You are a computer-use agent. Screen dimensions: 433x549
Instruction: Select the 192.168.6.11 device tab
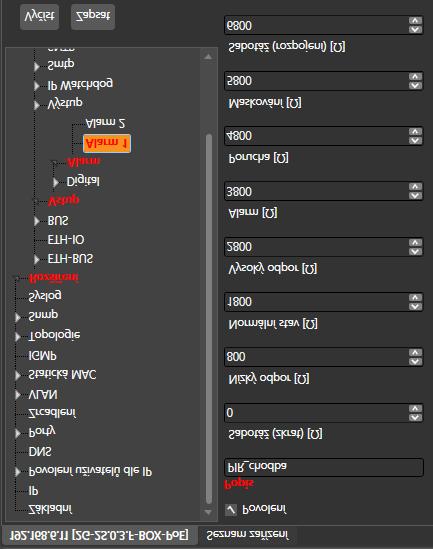[99, 535]
